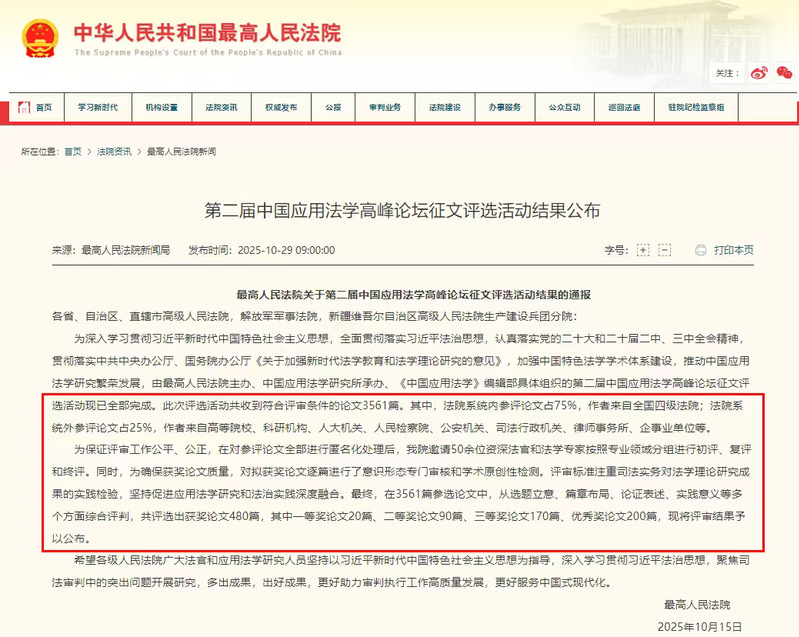
Task: Open the 学习新时代 menu
Action: pyautogui.click(x=97, y=107)
